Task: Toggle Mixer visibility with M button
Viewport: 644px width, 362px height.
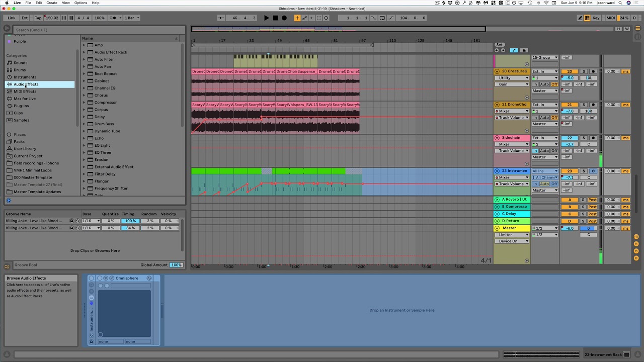Action: (636, 250)
